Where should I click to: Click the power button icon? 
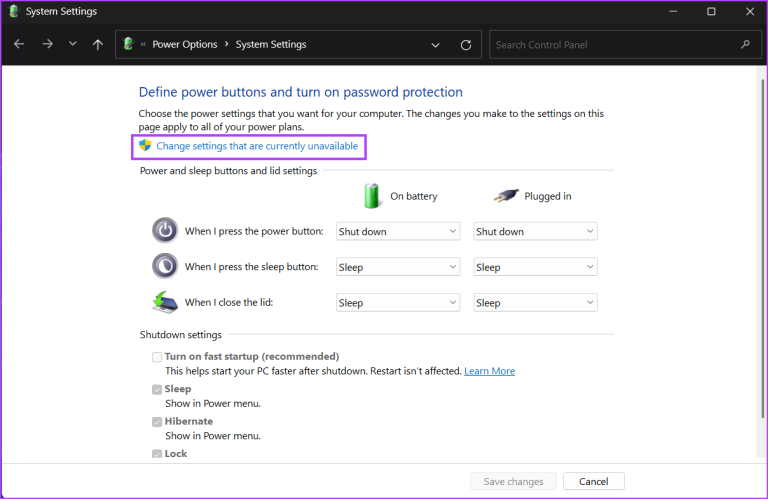click(164, 231)
